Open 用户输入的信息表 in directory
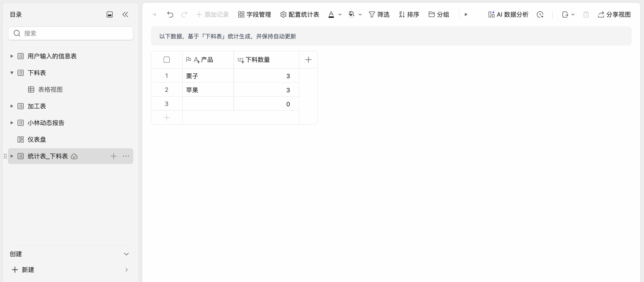This screenshot has height=282, width=644. pyautogui.click(x=52, y=56)
